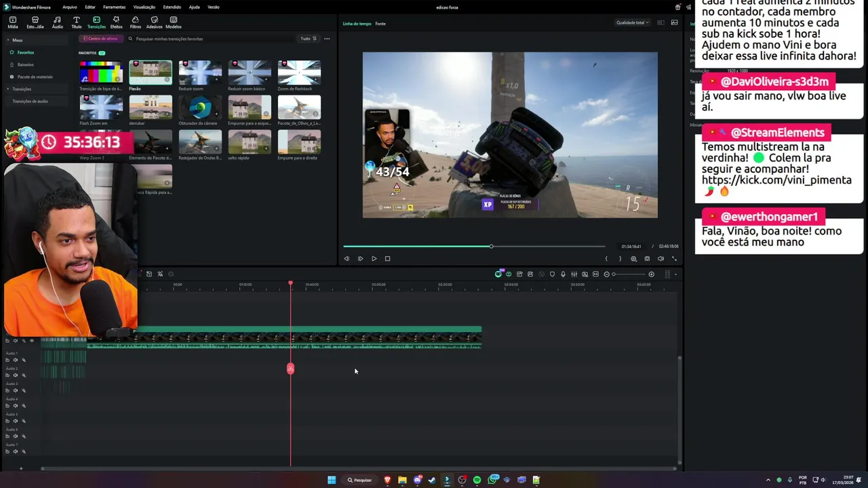This screenshot has width=868, height=488.
Task: Mute the Áudio 2 track
Action: coord(16,375)
